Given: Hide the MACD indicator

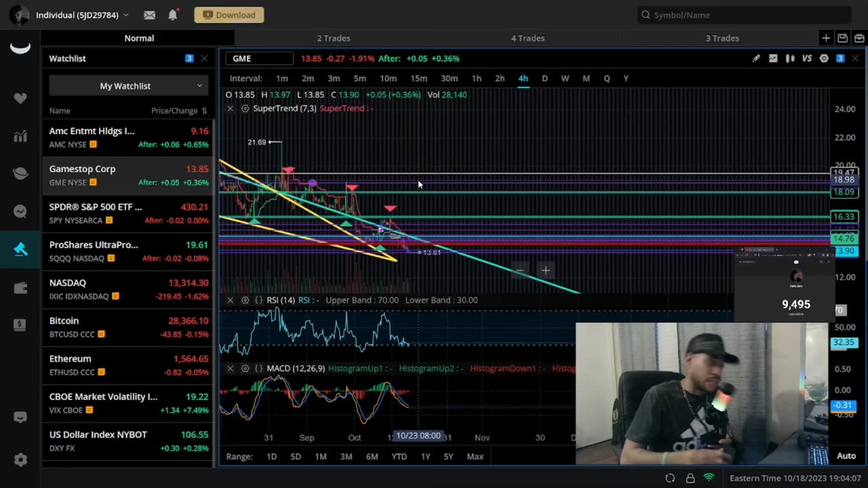Looking at the screenshot, I should 245,368.
